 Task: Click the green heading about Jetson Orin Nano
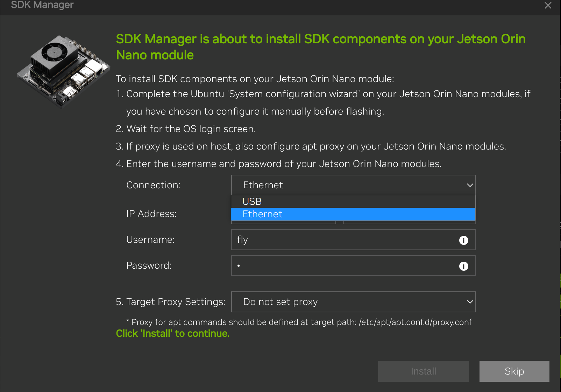(x=321, y=47)
